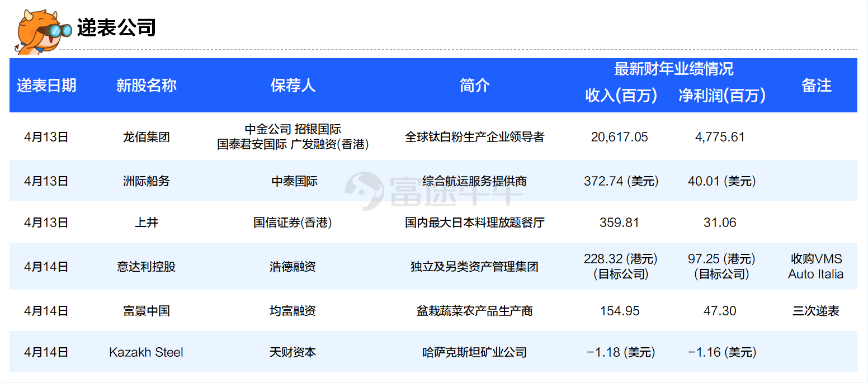The width and height of the screenshot is (868, 383).
Task: Select the stock name Kazakh Steel
Action: point(147,352)
